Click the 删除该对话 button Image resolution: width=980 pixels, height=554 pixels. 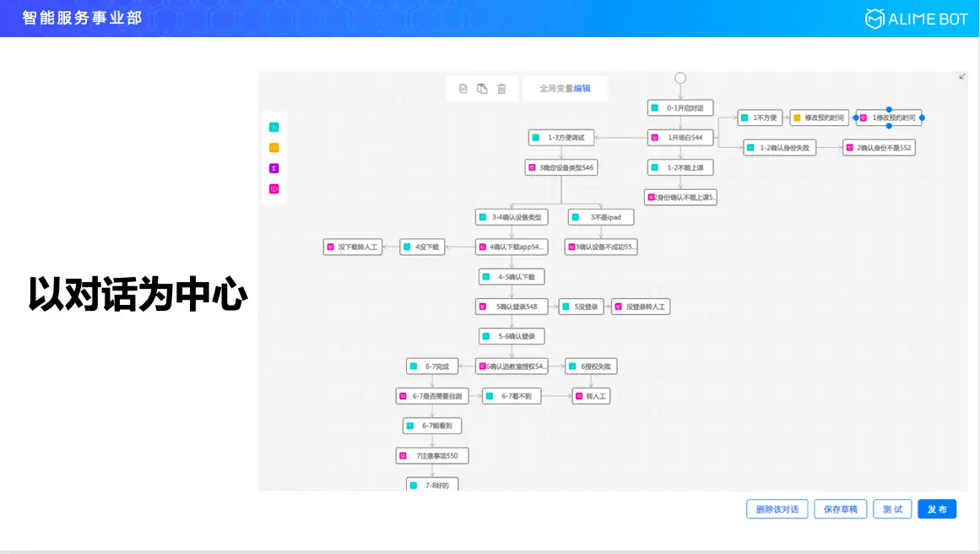(x=777, y=509)
